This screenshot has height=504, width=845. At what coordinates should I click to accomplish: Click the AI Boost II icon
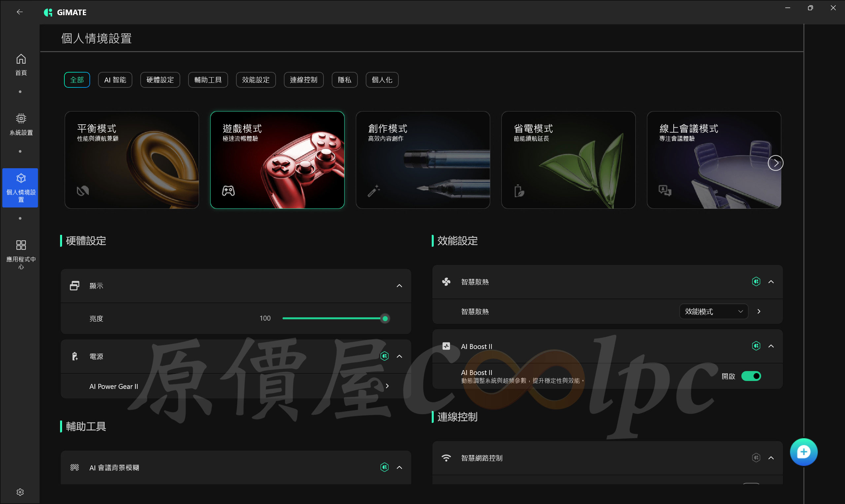[x=446, y=346]
